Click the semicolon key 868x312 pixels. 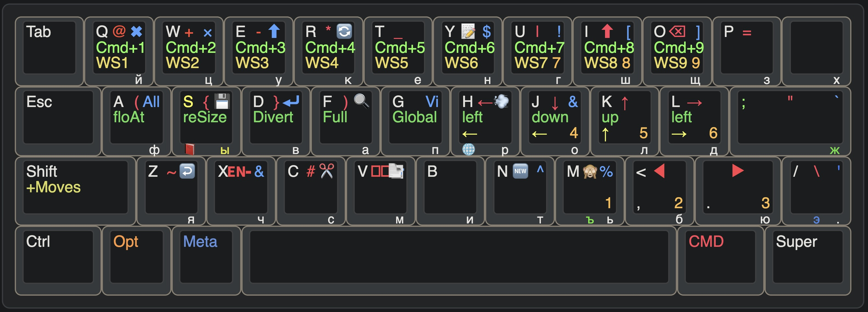coord(790,121)
